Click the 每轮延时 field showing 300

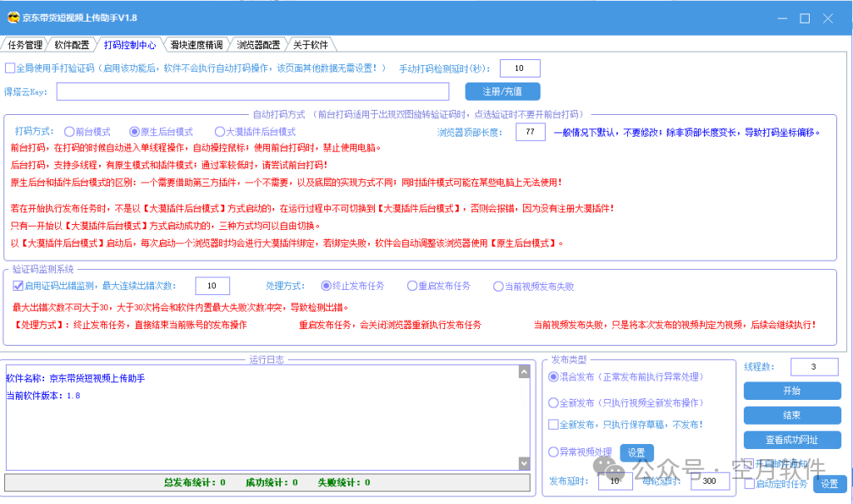click(710, 482)
